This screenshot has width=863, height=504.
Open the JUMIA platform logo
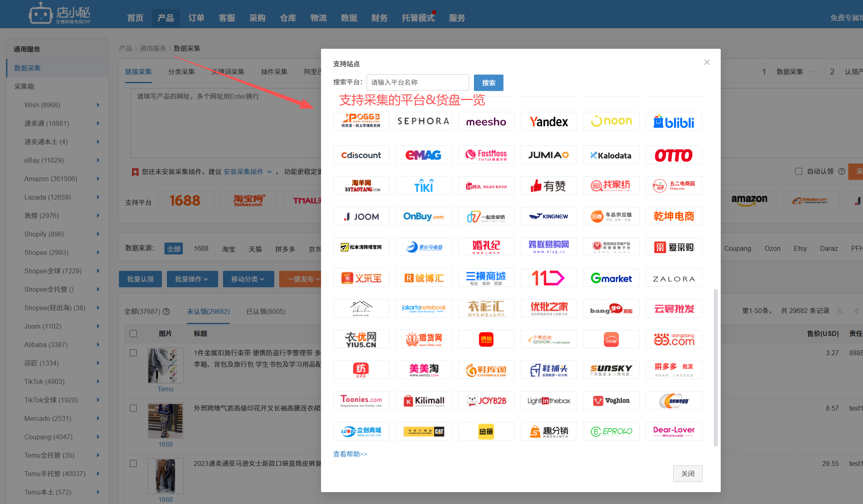tap(549, 155)
